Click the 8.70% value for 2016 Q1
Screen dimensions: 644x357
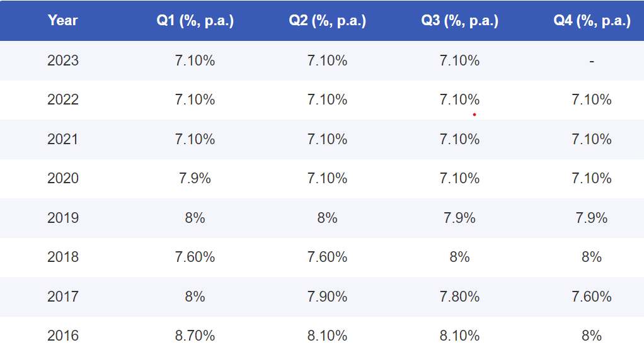point(195,336)
